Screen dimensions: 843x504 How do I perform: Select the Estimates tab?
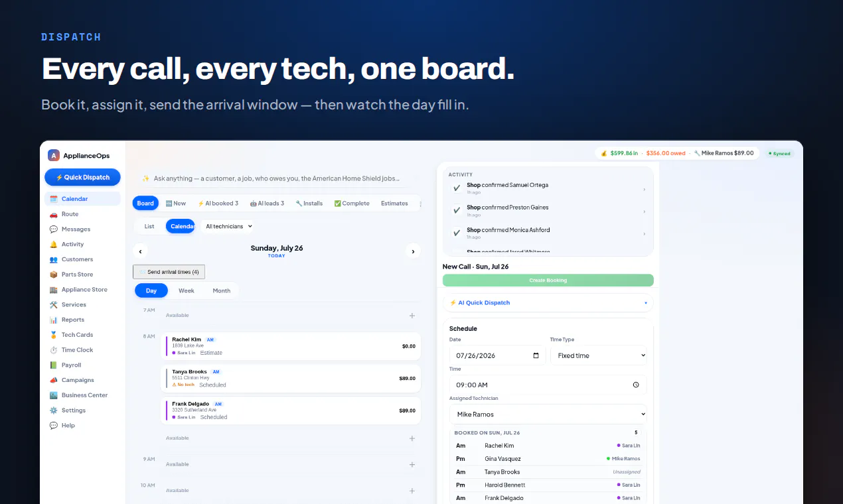coord(394,204)
